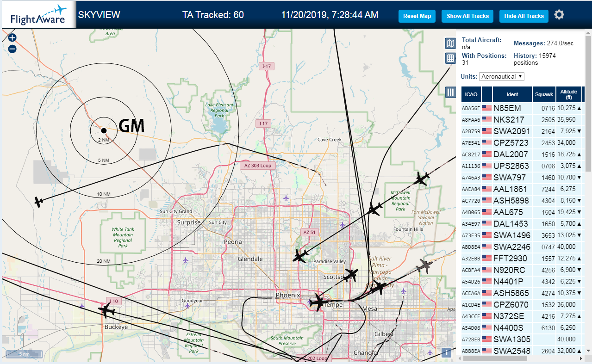
Task: Click the FlightAware logo
Action: coord(38,15)
